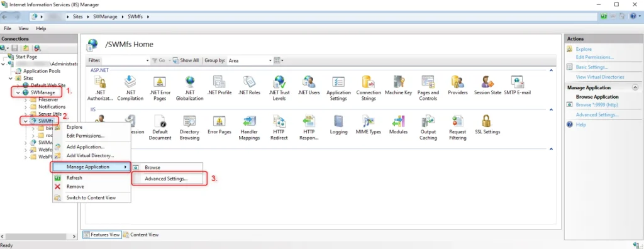Open Machine Key feature
The image size is (644, 249).
(398, 86)
